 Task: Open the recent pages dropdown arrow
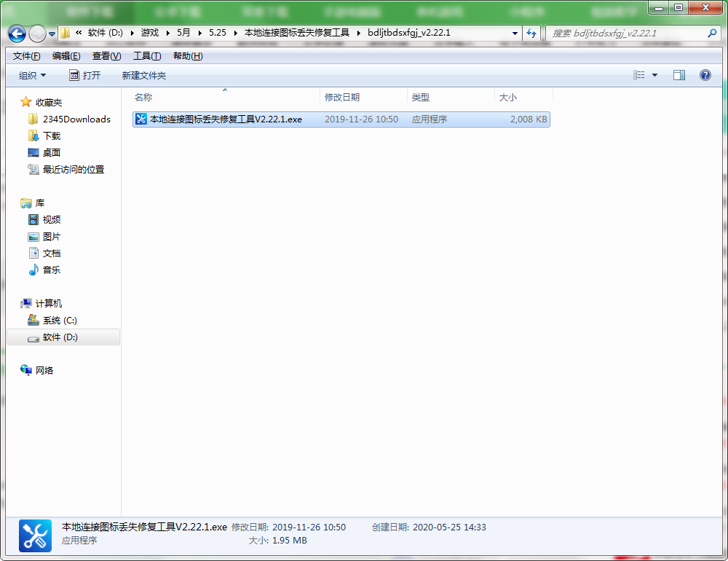click(x=52, y=34)
